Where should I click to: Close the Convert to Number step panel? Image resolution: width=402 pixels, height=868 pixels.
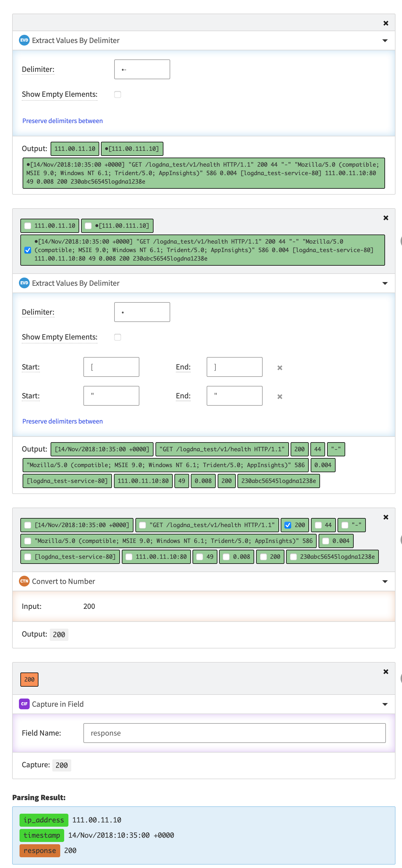386,517
